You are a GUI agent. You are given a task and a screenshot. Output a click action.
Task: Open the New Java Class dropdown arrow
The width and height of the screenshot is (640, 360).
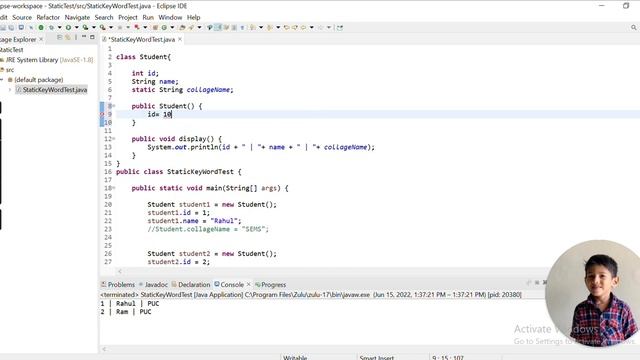pos(172,27)
